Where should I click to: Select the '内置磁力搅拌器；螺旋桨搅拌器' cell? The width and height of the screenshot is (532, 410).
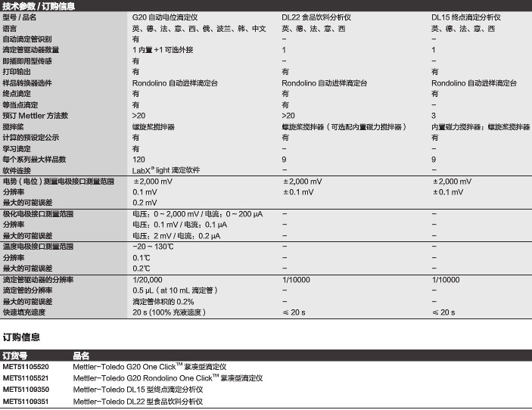[481, 127]
